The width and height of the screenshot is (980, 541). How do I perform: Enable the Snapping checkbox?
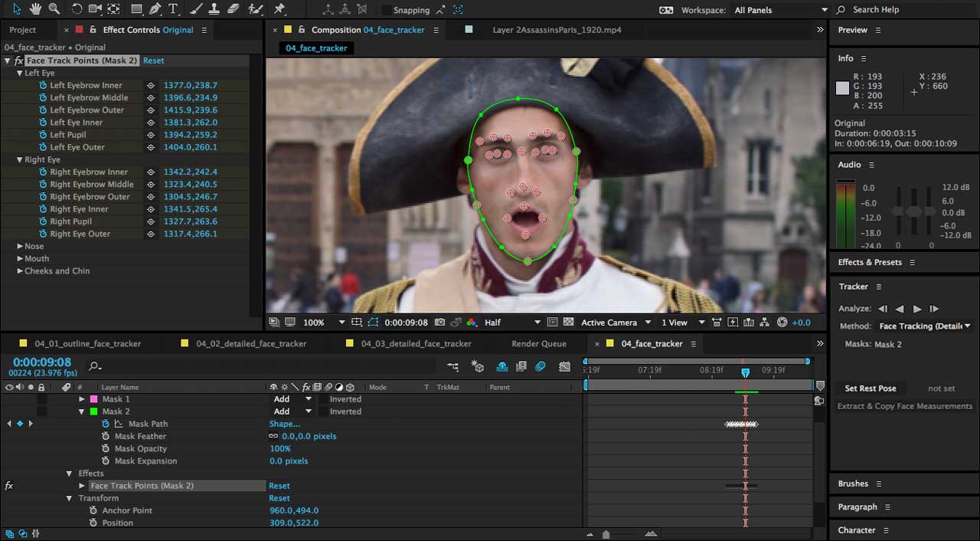coord(387,10)
